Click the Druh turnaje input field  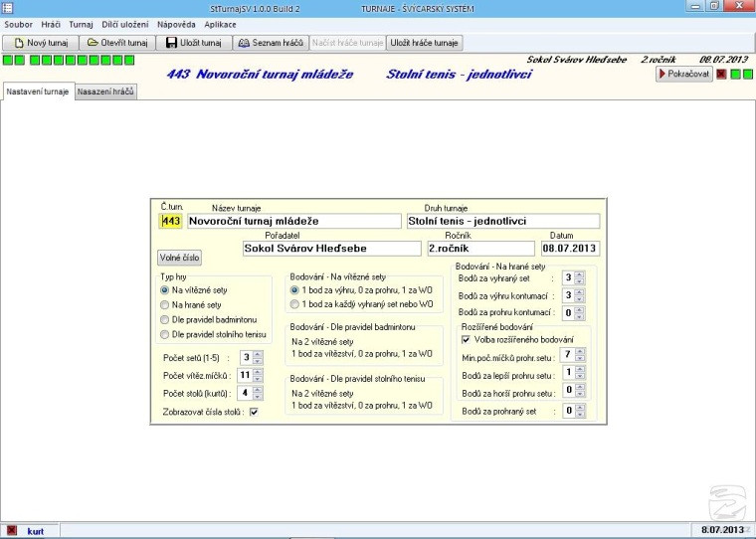pyautogui.click(x=503, y=222)
